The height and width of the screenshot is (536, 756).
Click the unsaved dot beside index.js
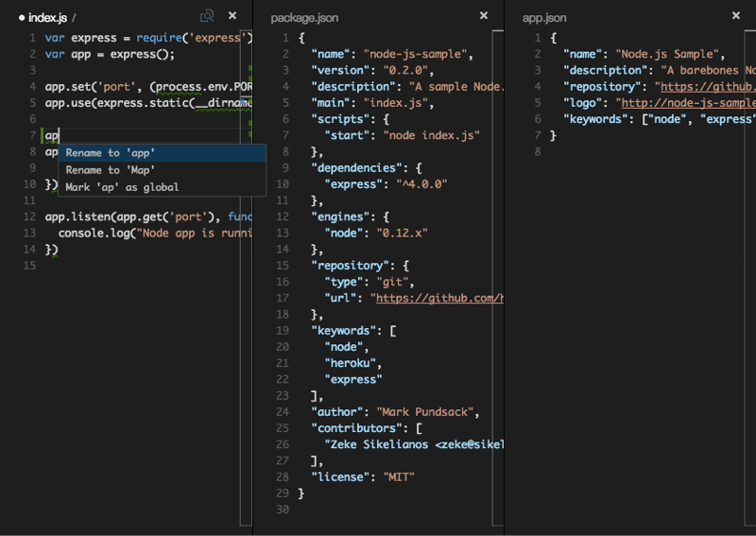[21, 18]
